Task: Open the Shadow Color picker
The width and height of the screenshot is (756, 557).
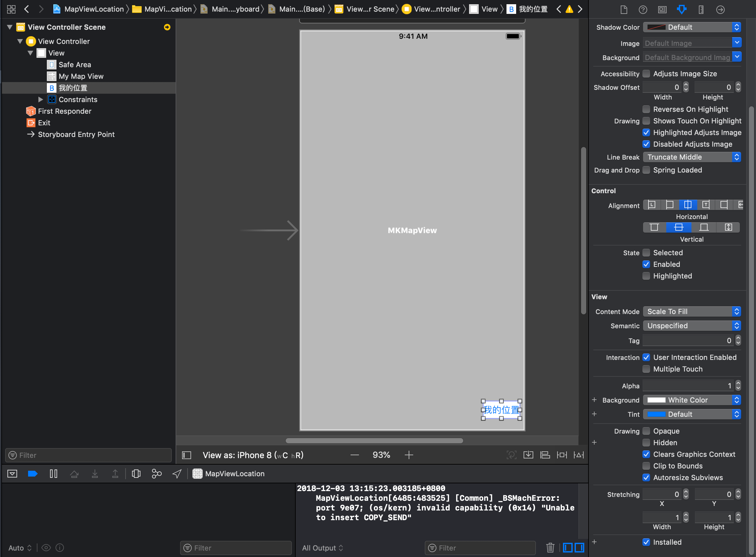Action: coord(692,27)
